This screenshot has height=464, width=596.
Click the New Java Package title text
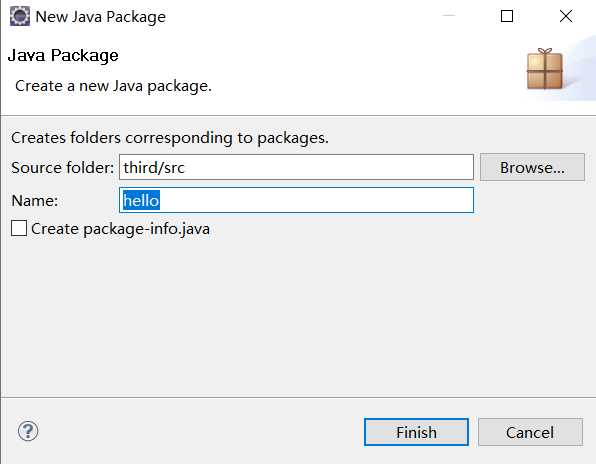point(101,17)
